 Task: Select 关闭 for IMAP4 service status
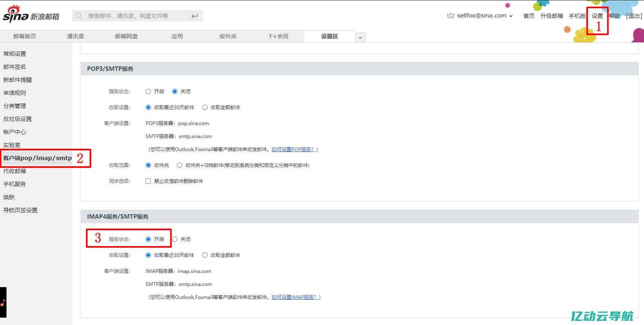click(x=175, y=239)
